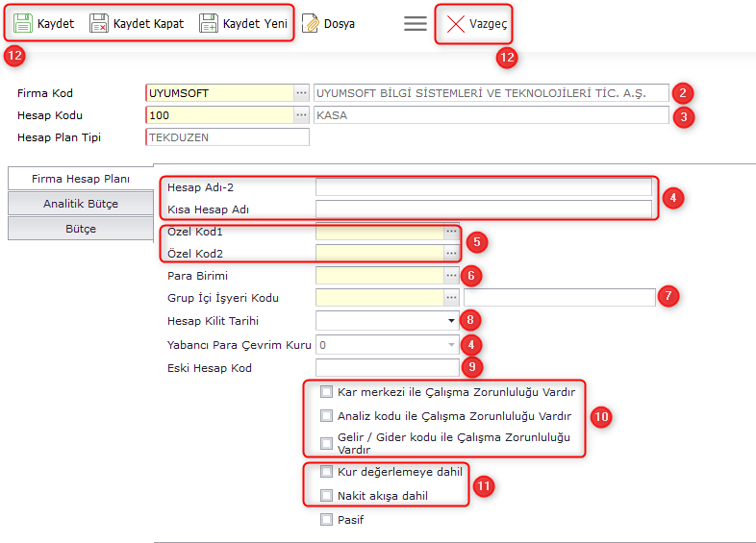Open Firma Kod lookup ellipsis button
This screenshot has height=543, width=756.
(x=301, y=93)
